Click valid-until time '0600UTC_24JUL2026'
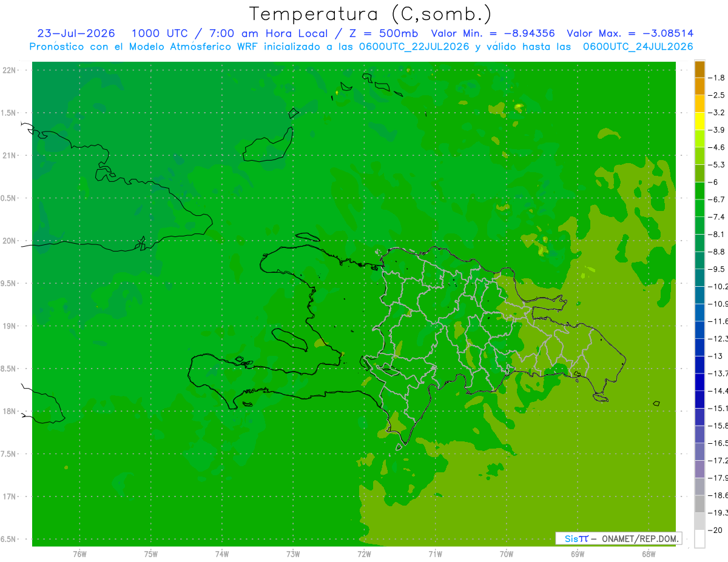Screen dimensions: 728x562 (638, 47)
